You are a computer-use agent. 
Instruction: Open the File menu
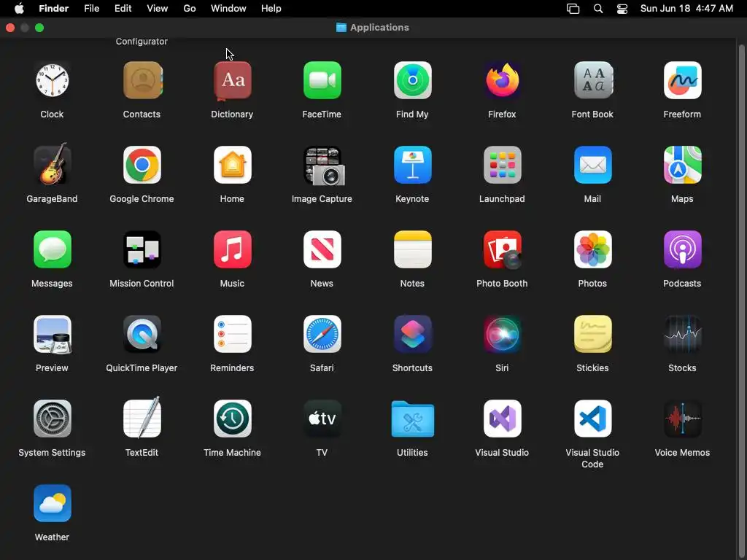91,9
